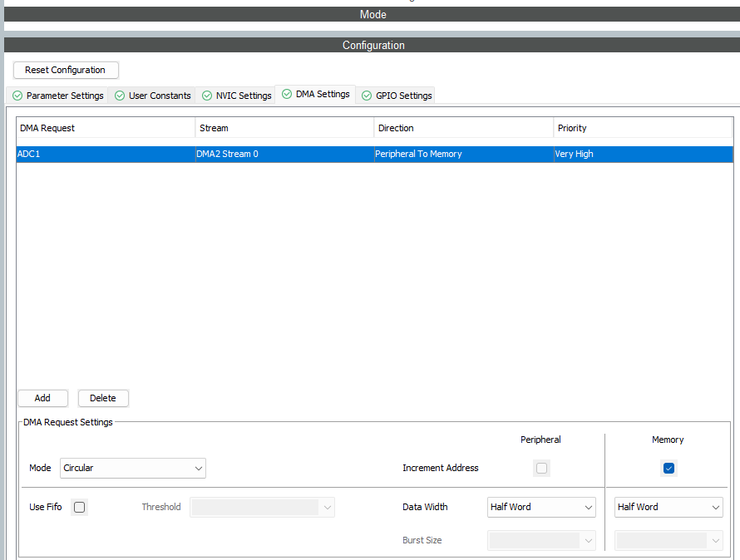Click the green check icon on DMA Settings

[x=287, y=94]
